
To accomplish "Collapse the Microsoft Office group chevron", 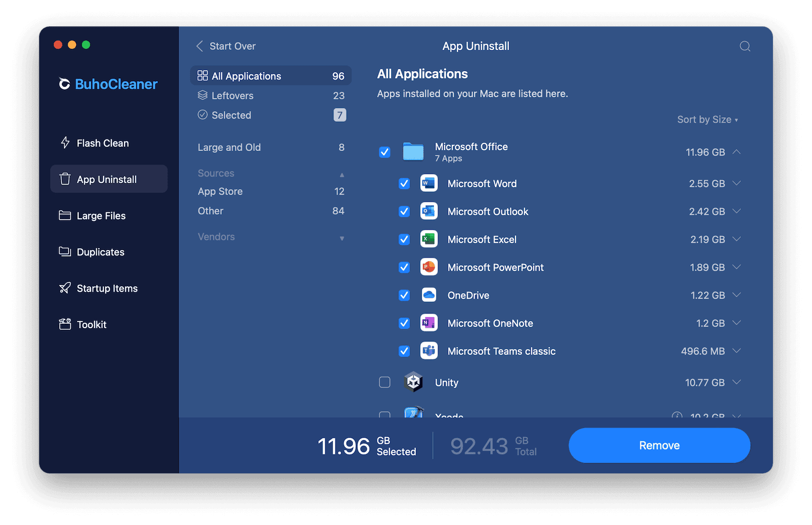I will coord(737,152).
